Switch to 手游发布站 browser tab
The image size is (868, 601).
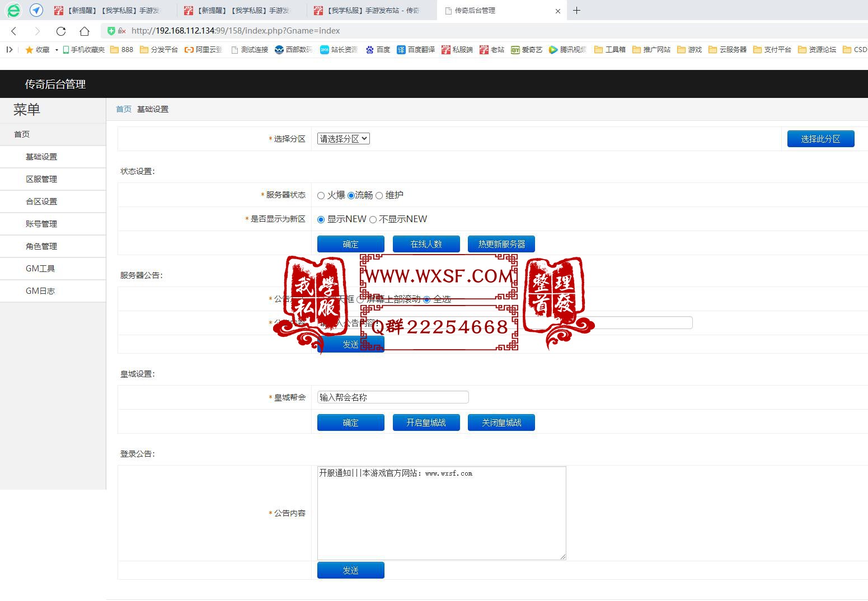pos(372,10)
